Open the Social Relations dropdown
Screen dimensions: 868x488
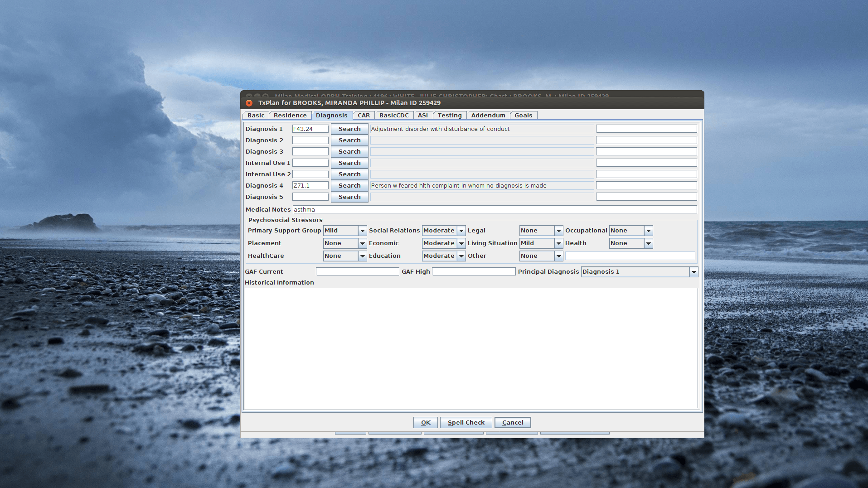(x=444, y=231)
